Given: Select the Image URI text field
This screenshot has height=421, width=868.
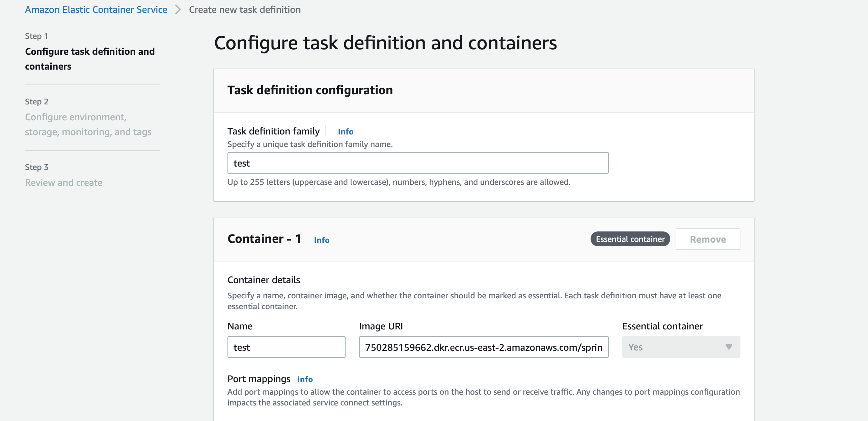Looking at the screenshot, I should (x=483, y=347).
